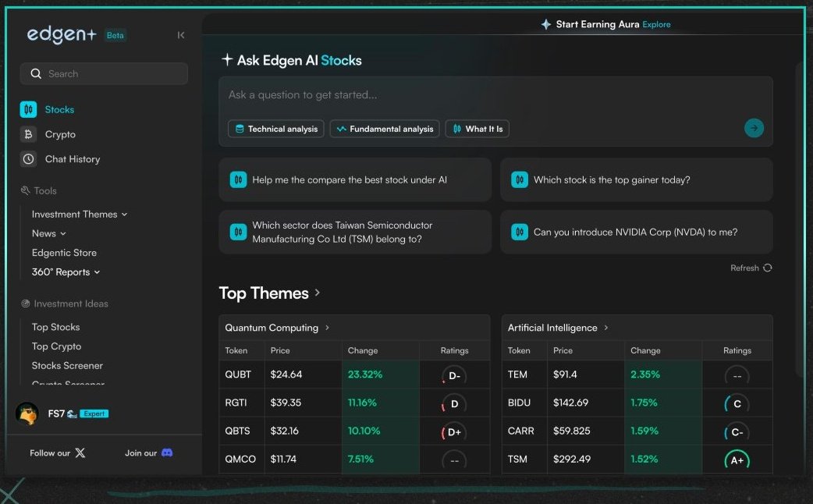813x504 pixels.
Task: Click the Aura sparkle icon at top
Action: [x=546, y=24]
